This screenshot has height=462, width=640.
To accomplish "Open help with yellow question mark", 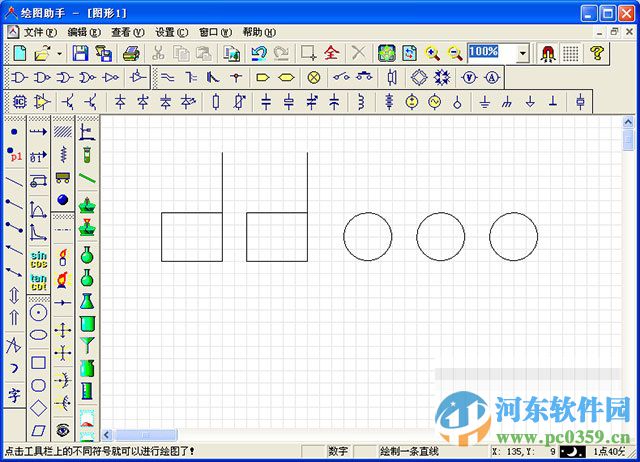I will (x=597, y=53).
